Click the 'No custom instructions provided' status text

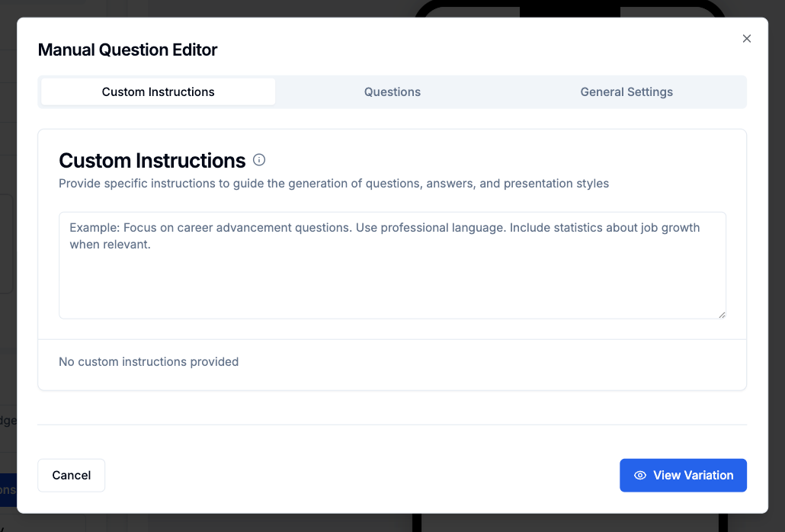(149, 362)
